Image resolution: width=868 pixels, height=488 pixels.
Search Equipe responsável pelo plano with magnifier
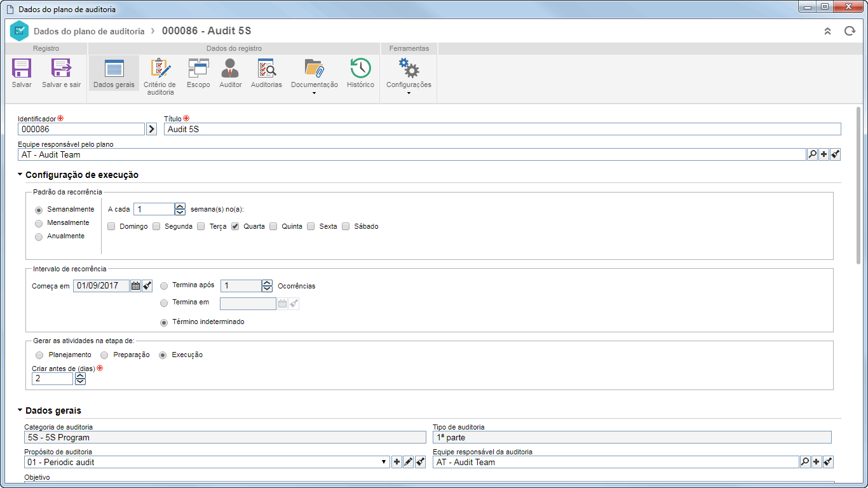tap(812, 154)
